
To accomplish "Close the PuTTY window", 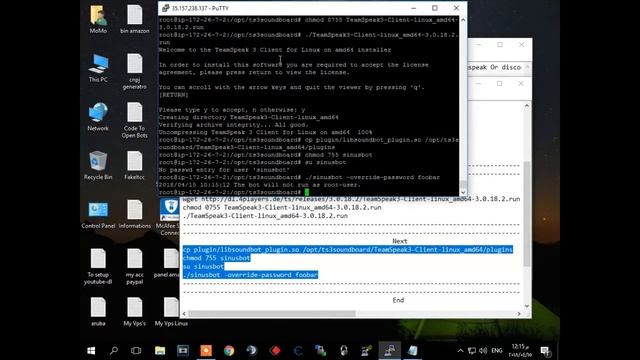I will coord(456,8).
